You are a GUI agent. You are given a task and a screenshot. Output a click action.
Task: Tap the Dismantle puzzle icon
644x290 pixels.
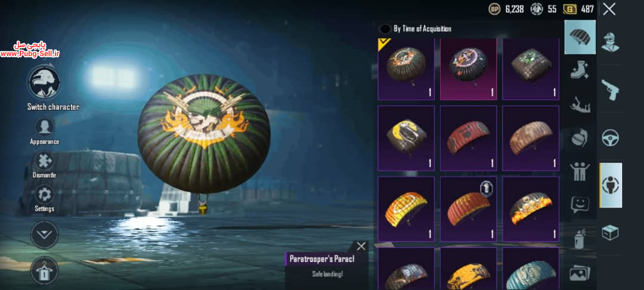pos(44,161)
